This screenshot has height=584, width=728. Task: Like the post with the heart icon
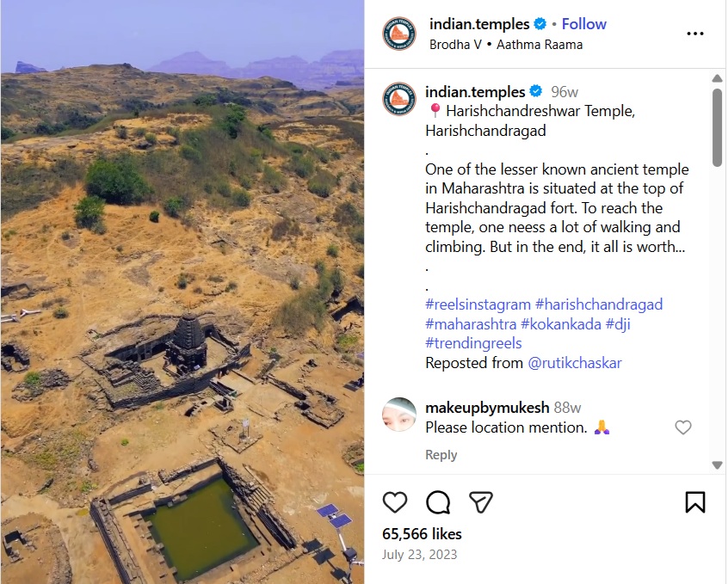[395, 501]
